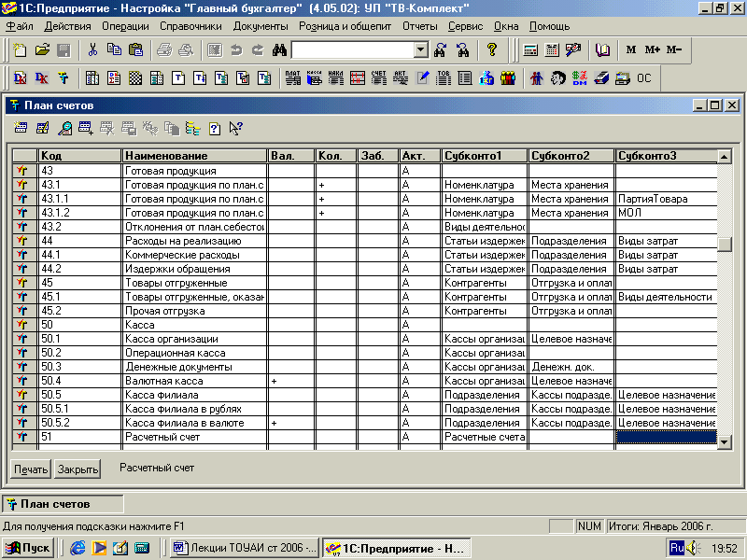This screenshot has width=747, height=560.
Task: Click the Наименование column header
Action: (195, 156)
